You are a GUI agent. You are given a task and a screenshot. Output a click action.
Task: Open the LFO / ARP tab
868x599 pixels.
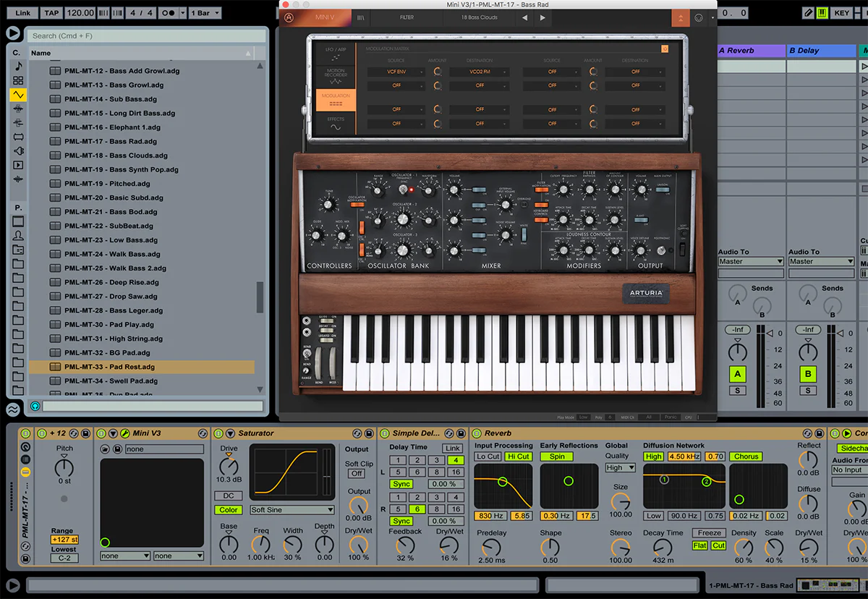pos(336,54)
